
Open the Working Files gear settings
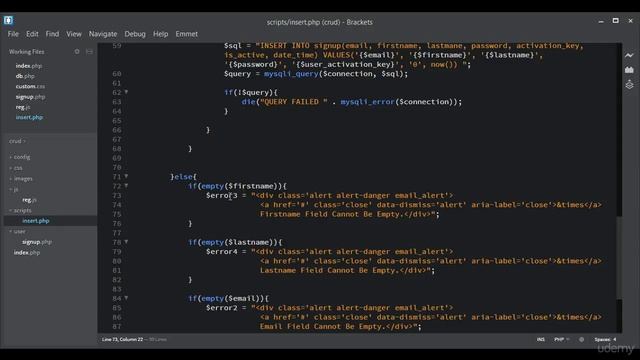click(x=77, y=52)
